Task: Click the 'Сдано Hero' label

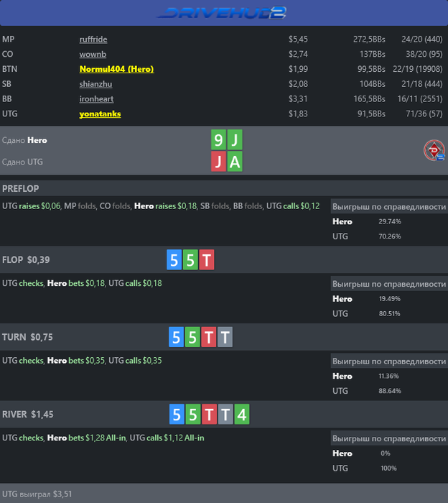Action: [24, 140]
